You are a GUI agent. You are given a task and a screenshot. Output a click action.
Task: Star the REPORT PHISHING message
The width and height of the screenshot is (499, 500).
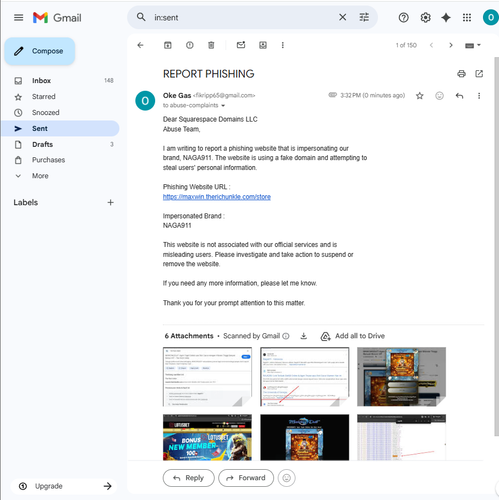pyautogui.click(x=420, y=96)
